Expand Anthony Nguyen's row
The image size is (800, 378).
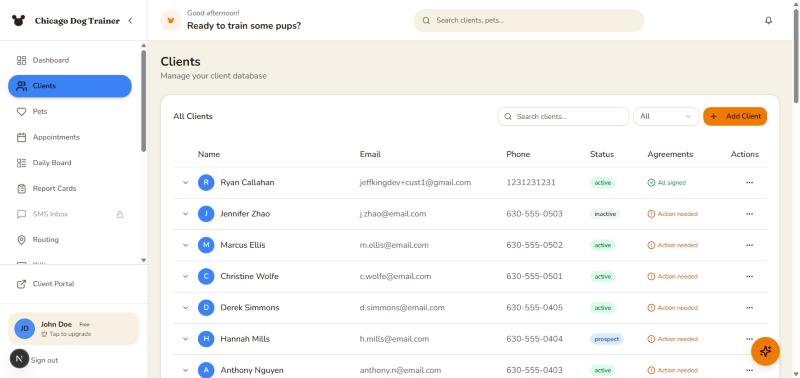pos(185,370)
